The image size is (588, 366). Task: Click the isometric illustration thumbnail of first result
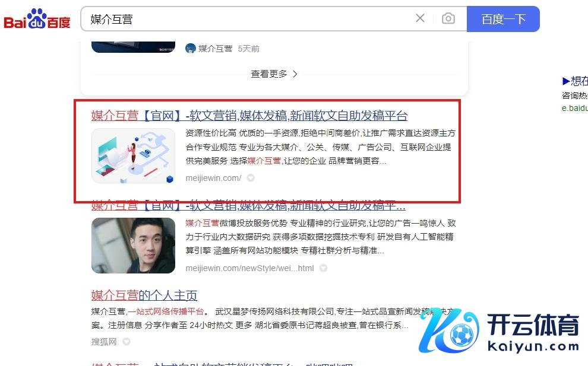133,156
